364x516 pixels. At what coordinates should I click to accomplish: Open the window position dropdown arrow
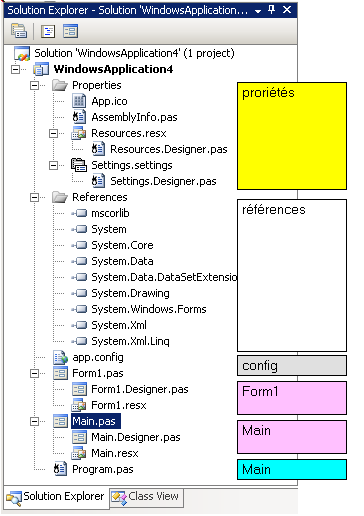258,11
